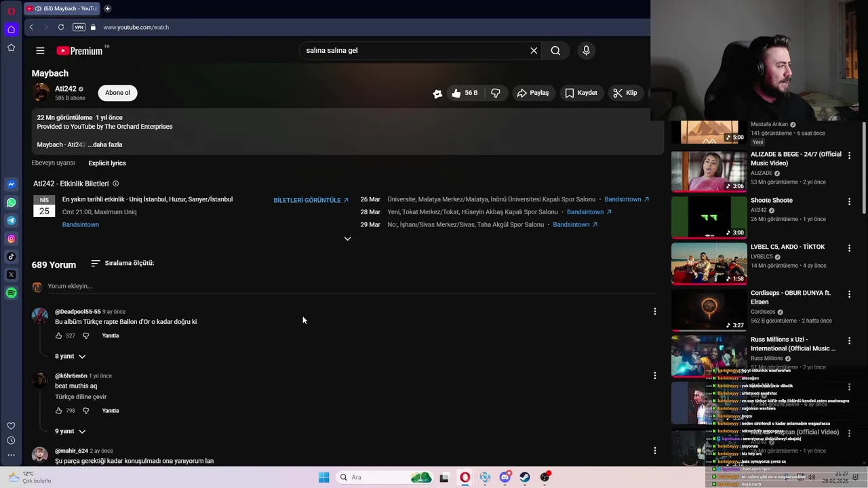Dislike the @Deadpool55-55 comment
Screen dimensions: 868x488
tap(85, 336)
